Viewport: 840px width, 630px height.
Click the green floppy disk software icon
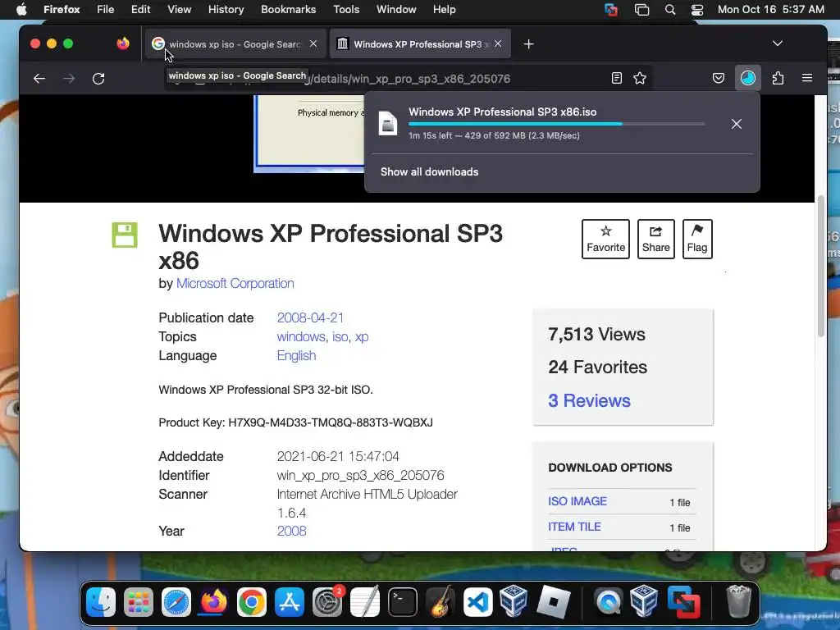pyautogui.click(x=125, y=235)
